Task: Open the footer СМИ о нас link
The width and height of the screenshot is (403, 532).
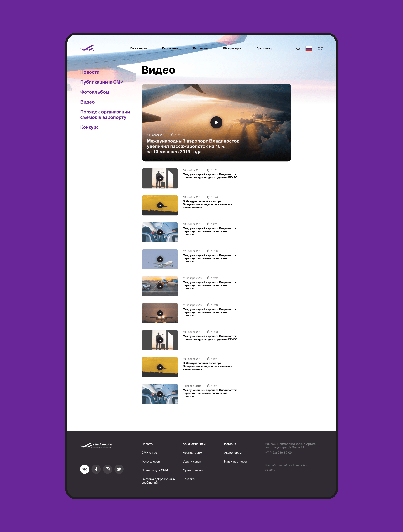Action: point(149,453)
